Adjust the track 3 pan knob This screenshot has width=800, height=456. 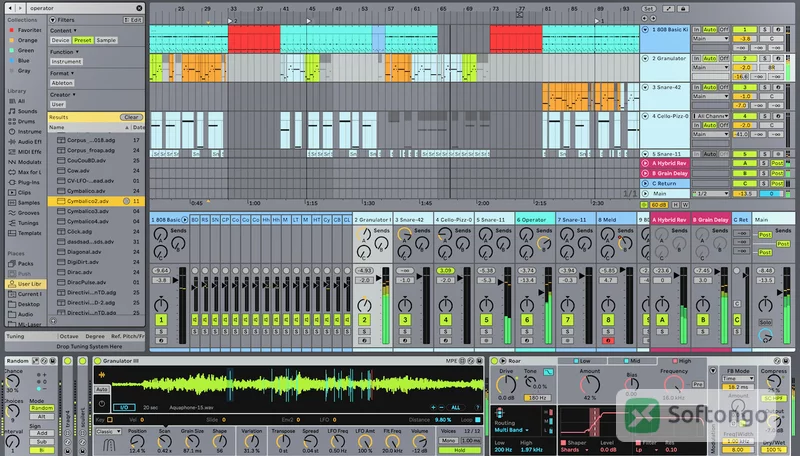tap(405, 305)
